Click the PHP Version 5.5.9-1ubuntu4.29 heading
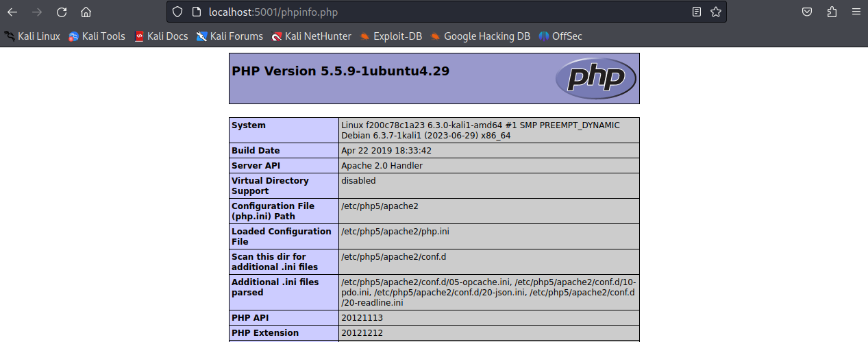Viewport: 868px width, 342px height. click(340, 71)
